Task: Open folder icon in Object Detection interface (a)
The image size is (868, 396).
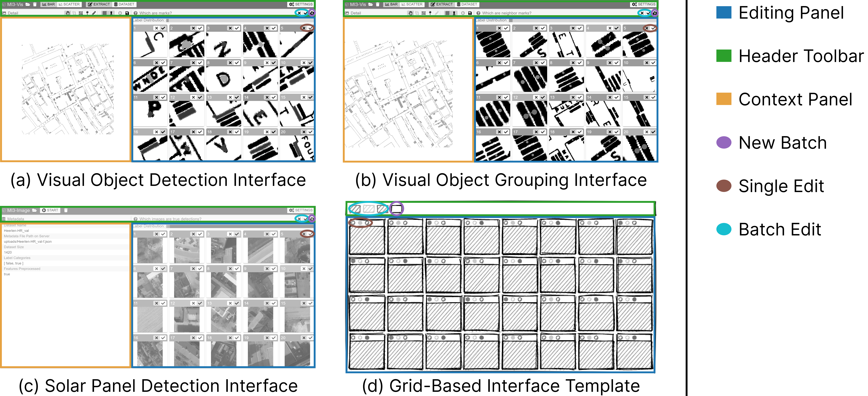Action: pyautogui.click(x=28, y=4)
